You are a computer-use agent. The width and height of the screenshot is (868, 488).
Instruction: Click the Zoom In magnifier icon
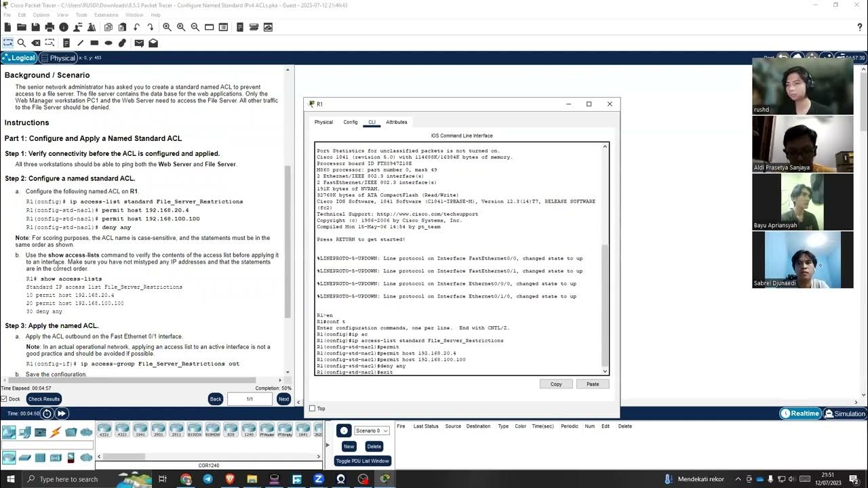pyautogui.click(x=167, y=27)
